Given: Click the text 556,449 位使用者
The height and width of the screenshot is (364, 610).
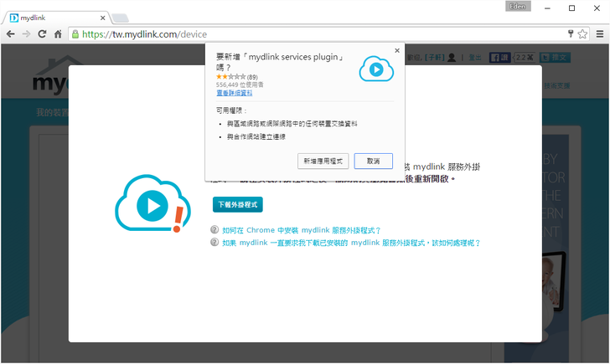Looking at the screenshot, I should pos(240,85).
